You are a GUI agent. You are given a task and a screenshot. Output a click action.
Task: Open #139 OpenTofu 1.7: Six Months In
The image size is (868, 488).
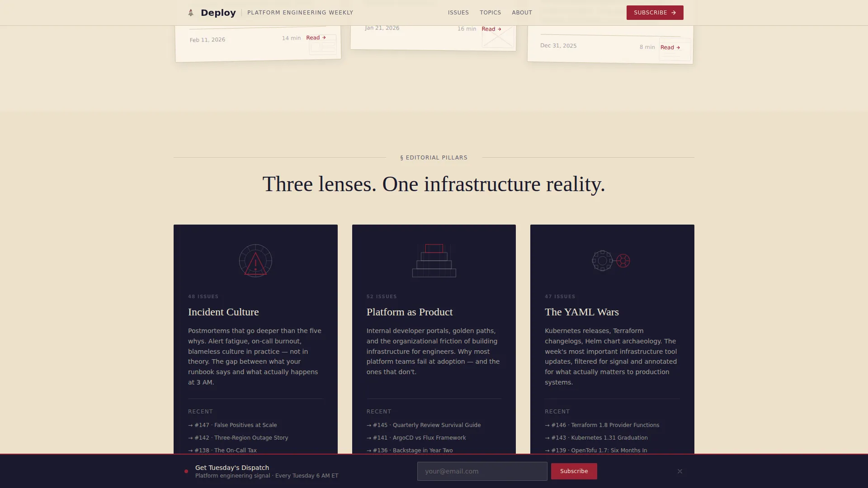click(x=596, y=450)
